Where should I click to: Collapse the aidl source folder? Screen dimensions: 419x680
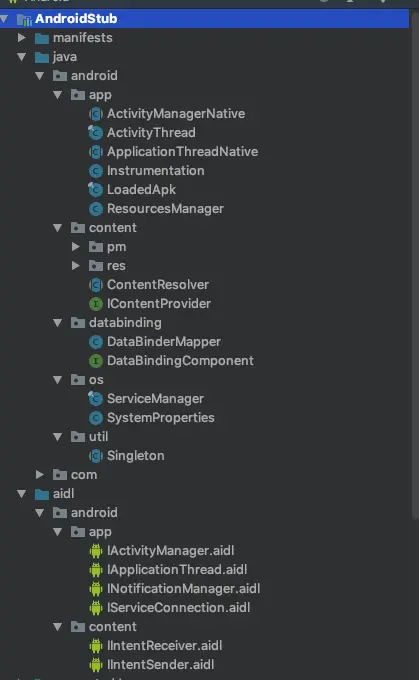coord(21,494)
